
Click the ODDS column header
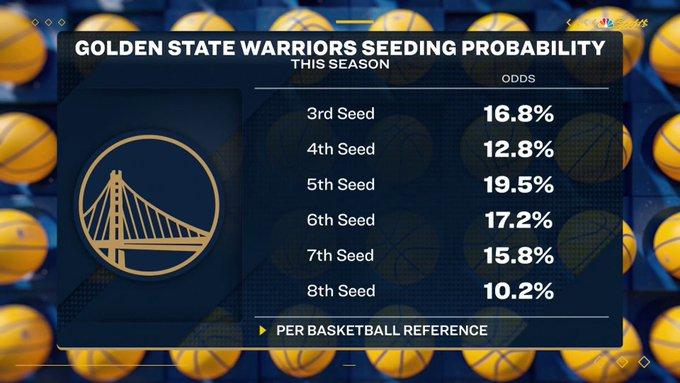point(518,79)
